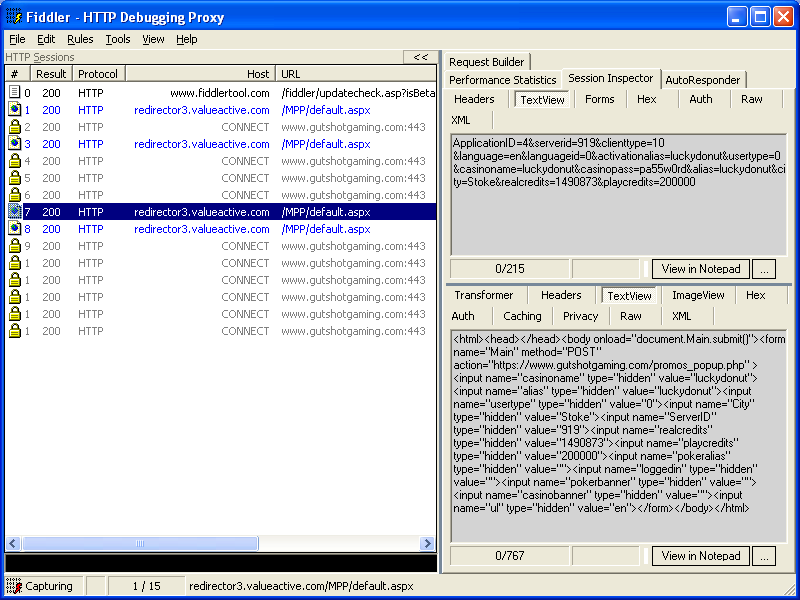Click the redirector3.valueactive.com host of session 3
This screenshot has width=800, height=600.
tap(202, 144)
